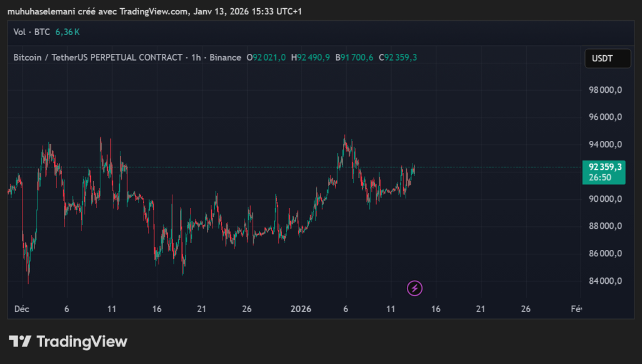Click the high price value H 92 490,9
Image resolution: width=642 pixels, height=364 pixels.
coord(310,57)
